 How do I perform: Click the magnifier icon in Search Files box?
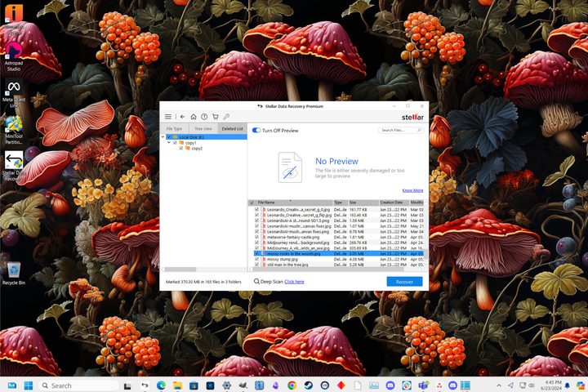(419, 130)
